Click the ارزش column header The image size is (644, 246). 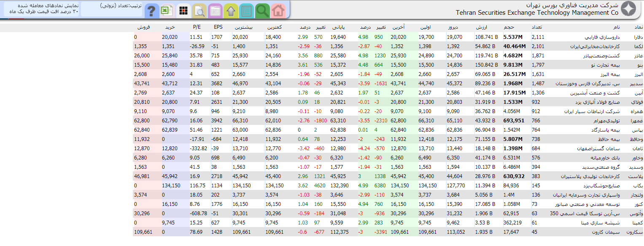481,27
